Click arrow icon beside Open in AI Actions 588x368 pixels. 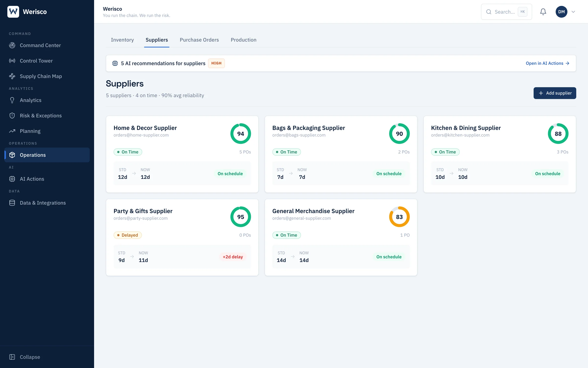click(x=567, y=63)
